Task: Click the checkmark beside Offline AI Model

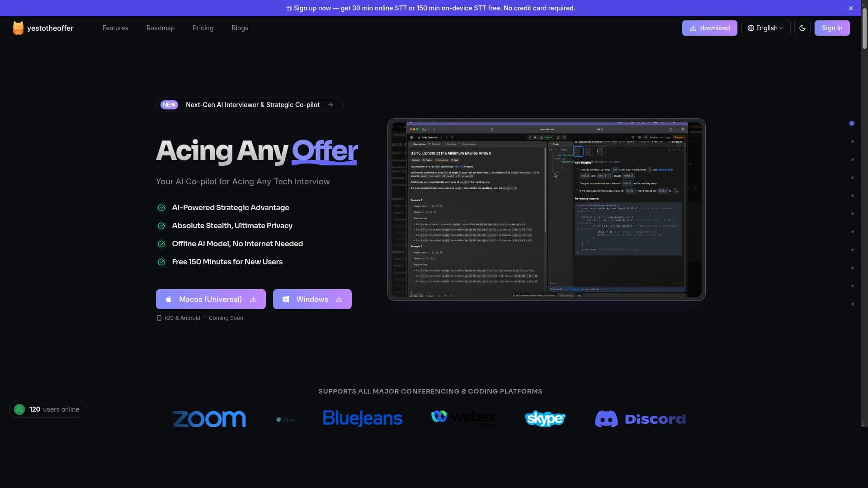Action: pos(161,244)
